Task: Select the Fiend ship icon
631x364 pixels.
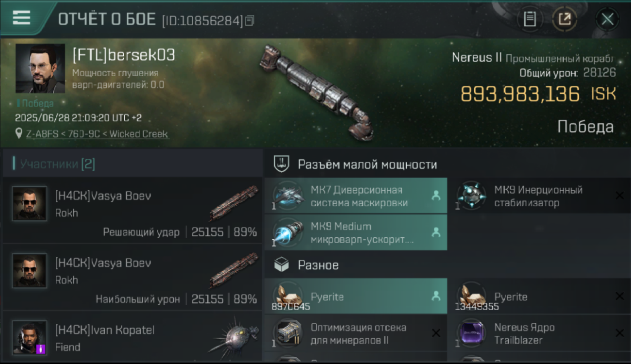Action: (234, 338)
